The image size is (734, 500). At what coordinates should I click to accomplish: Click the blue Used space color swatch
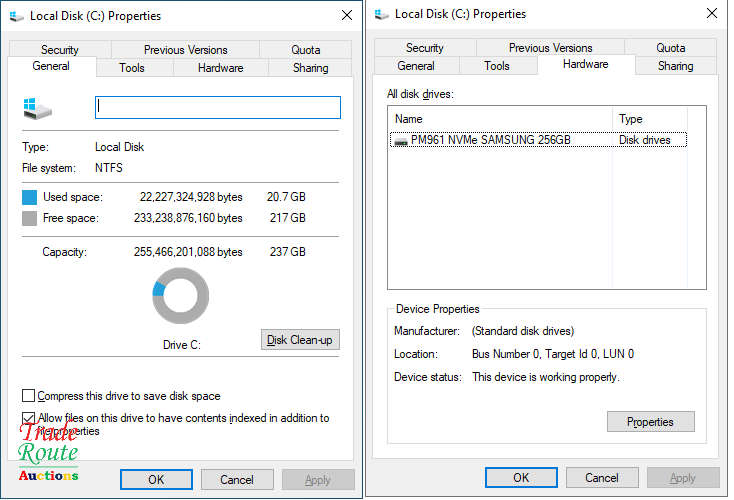coord(30,198)
